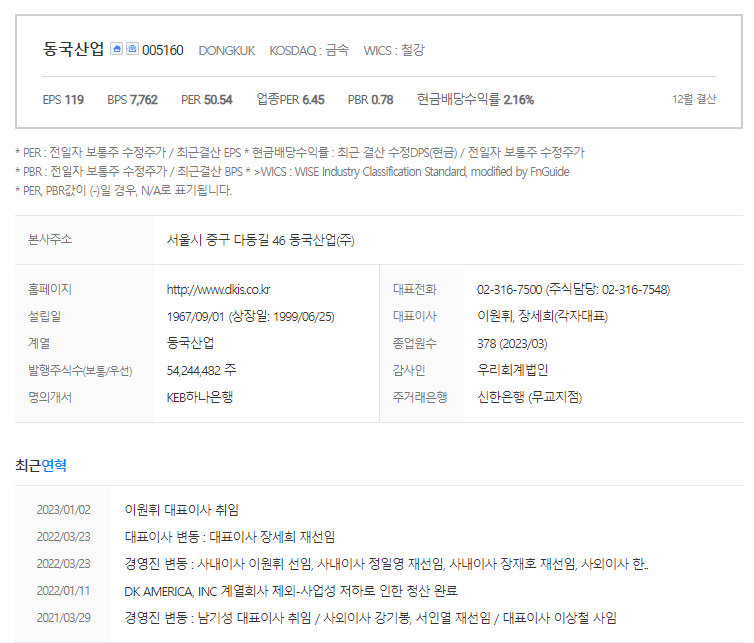Click the 명의개서 row label
754x643 pixels.
[50, 397]
